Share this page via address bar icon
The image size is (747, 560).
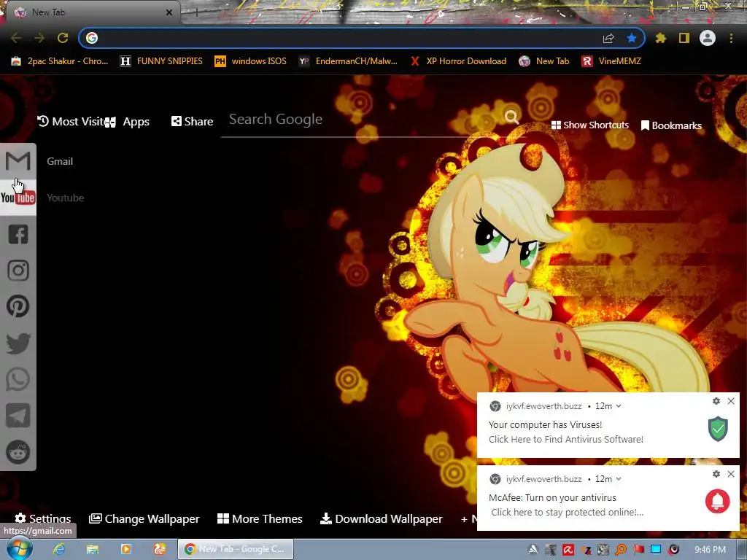pyautogui.click(x=608, y=38)
